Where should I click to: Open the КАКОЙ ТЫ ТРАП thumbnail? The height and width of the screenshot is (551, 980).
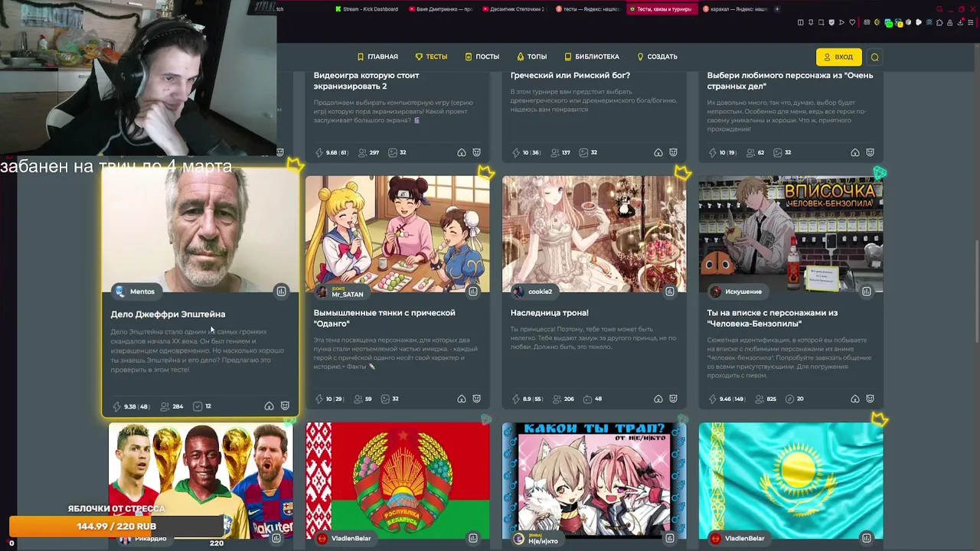(x=594, y=481)
